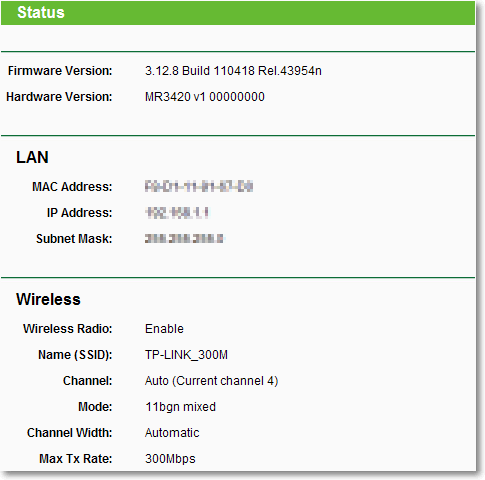Click the Subnet Mask label

click(x=74, y=239)
